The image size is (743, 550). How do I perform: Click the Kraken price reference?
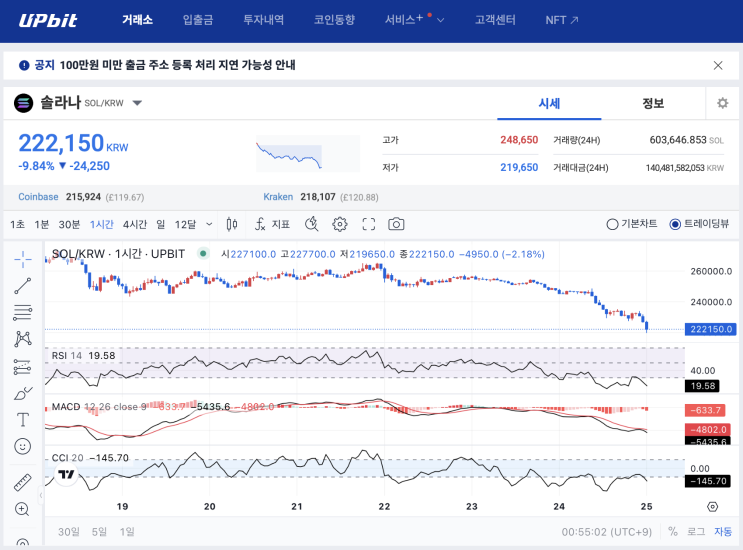pos(321,197)
